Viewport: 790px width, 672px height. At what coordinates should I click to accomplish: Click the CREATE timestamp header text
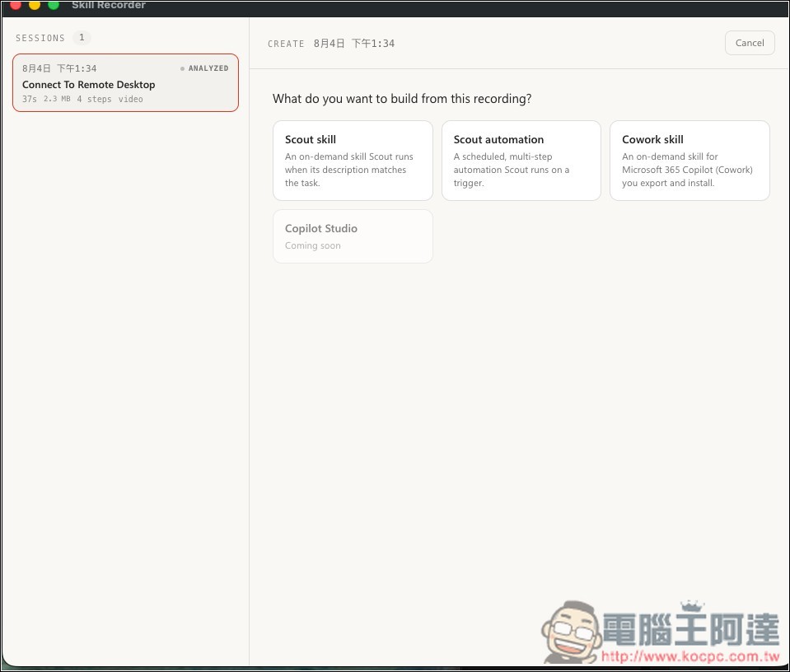[331, 44]
